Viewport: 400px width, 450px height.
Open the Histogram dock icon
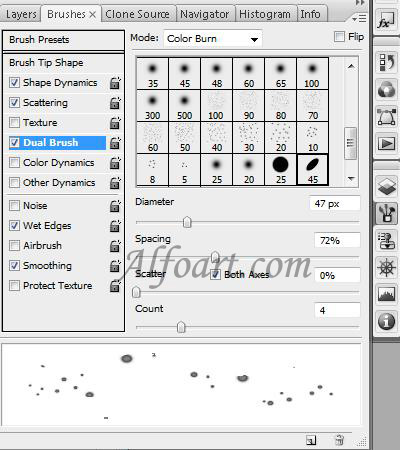click(386, 294)
